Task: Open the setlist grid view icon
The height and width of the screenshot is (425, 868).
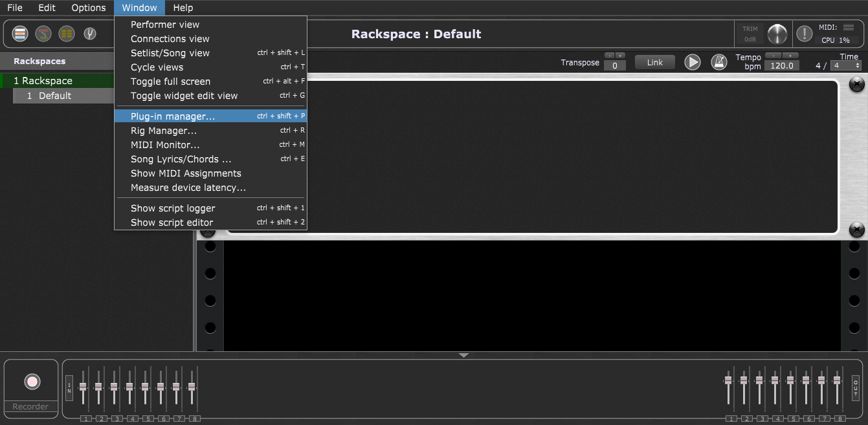Action: click(67, 33)
